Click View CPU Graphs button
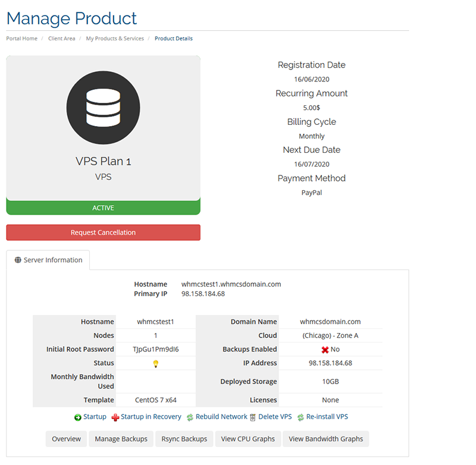 (x=248, y=439)
